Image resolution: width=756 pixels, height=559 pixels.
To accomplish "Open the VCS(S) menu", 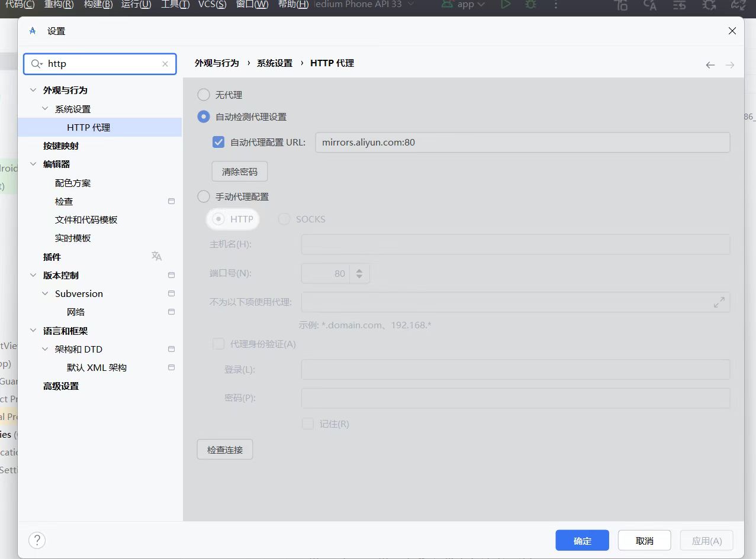I will pyautogui.click(x=212, y=5).
